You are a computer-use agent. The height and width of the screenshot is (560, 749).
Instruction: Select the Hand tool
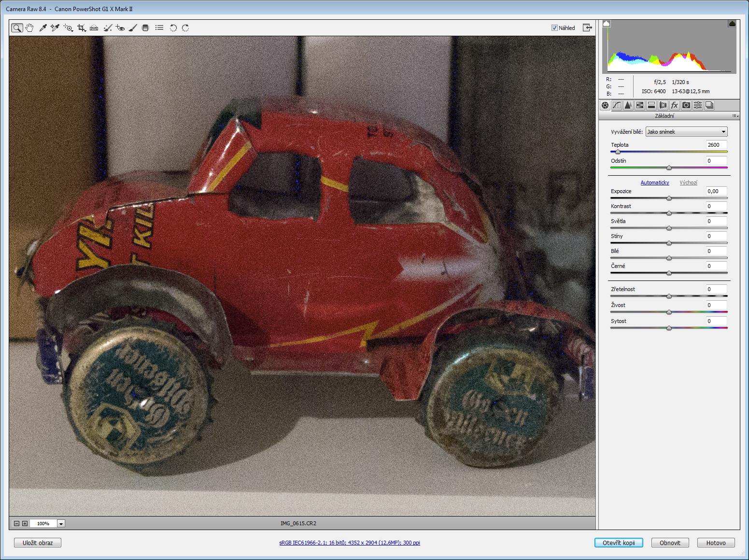[29, 28]
